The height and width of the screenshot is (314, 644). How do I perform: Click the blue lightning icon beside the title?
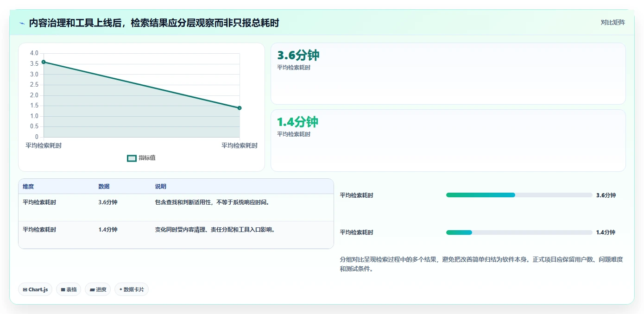pyautogui.click(x=22, y=23)
